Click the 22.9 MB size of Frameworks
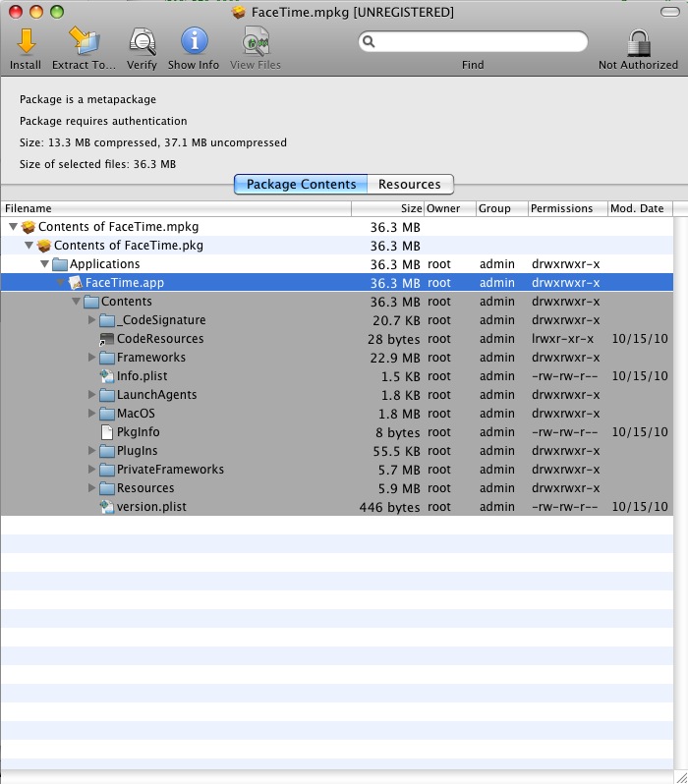Screen dimensions: 688x784 [395, 358]
